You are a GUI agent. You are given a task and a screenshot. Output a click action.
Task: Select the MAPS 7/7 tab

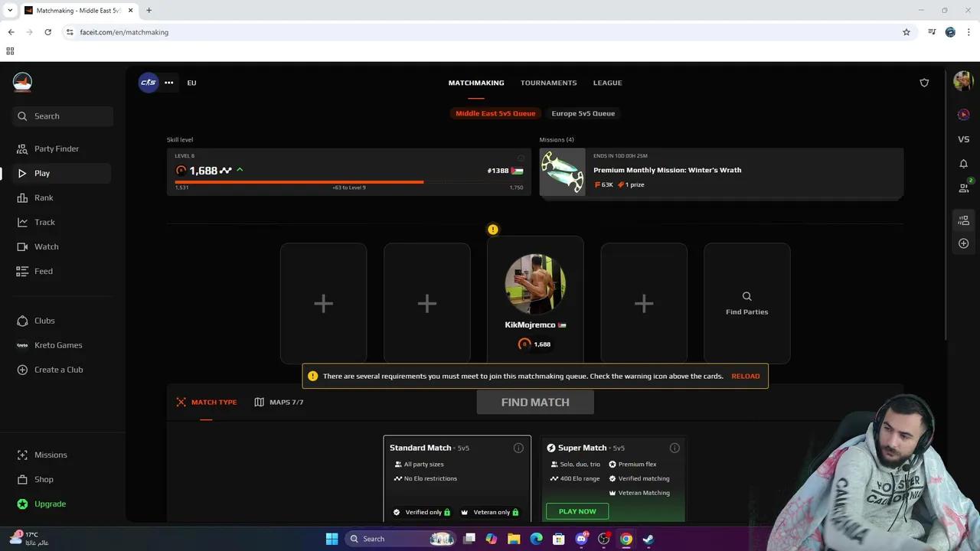point(279,403)
